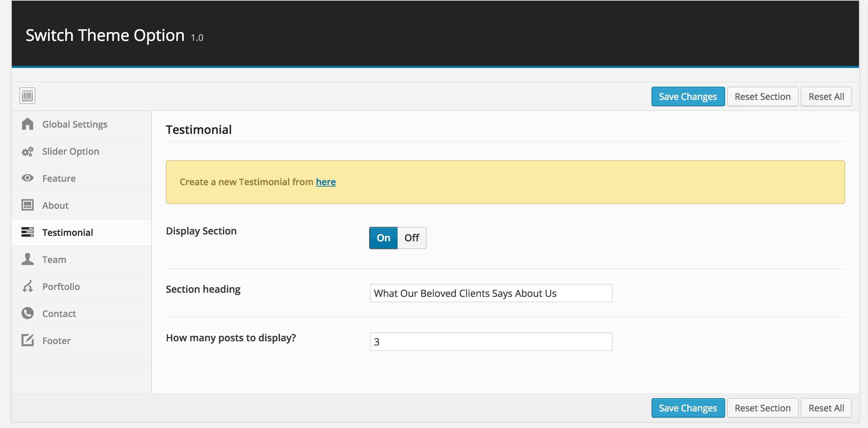The image size is (868, 428).
Task: Open the Testimonial sidebar tab
Action: tap(68, 232)
